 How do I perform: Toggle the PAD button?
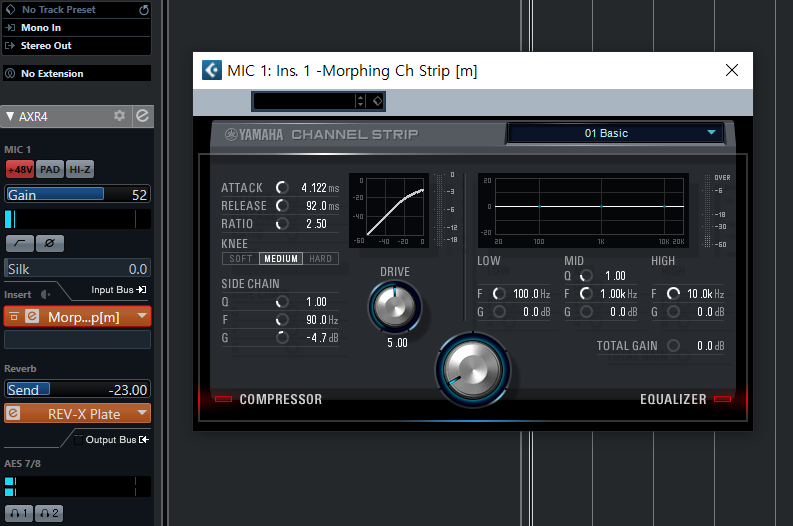click(50, 169)
